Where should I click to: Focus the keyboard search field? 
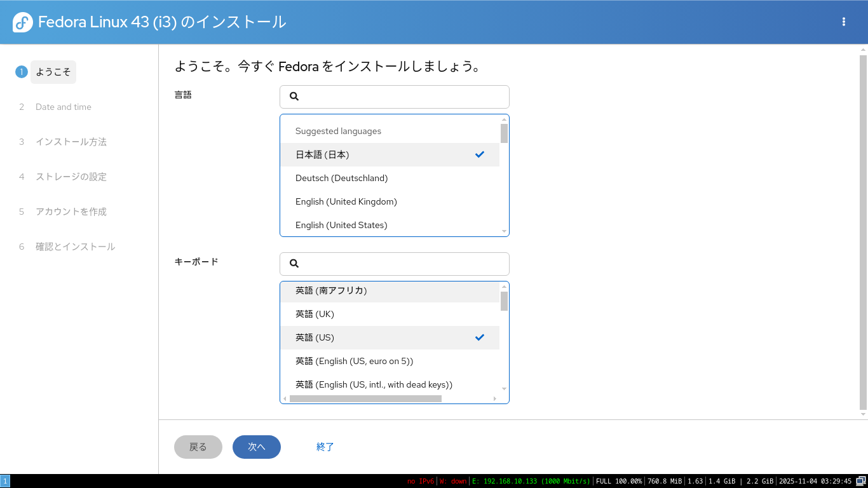pyautogui.click(x=395, y=264)
